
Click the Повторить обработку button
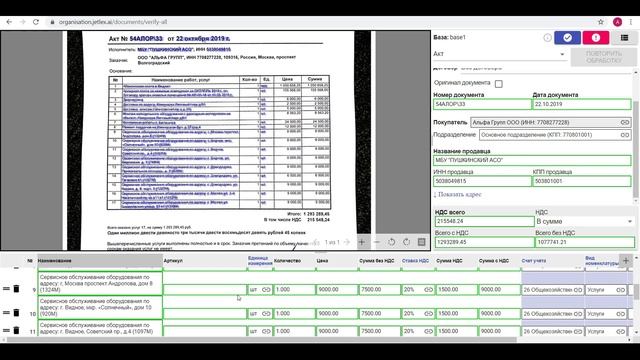(x=603, y=57)
